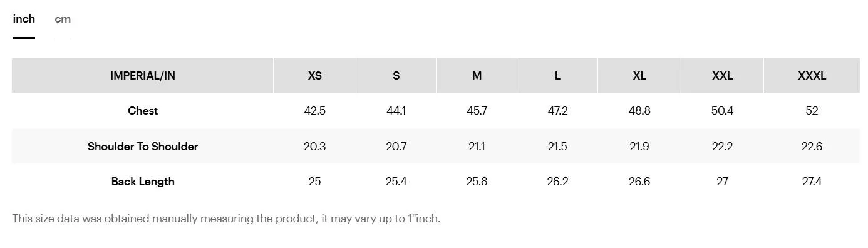Click the XS chest value 42.5
This screenshot has height=248, width=868.
click(315, 111)
